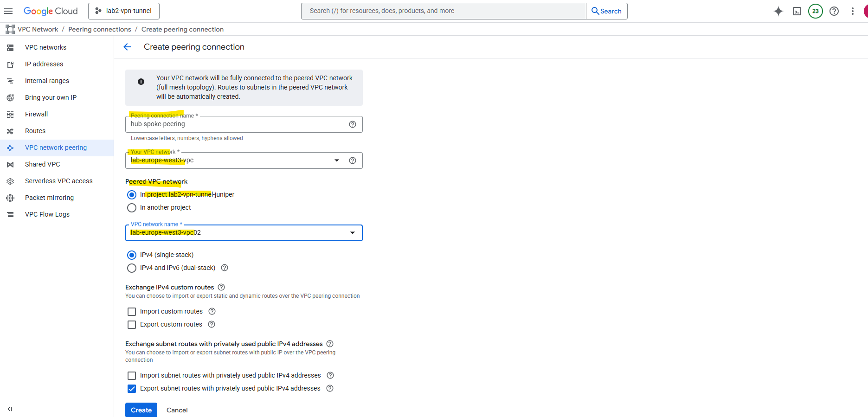Viewport: 868px width, 417px height.
Task: Click the Peering connections breadcrumb link
Action: [100, 29]
